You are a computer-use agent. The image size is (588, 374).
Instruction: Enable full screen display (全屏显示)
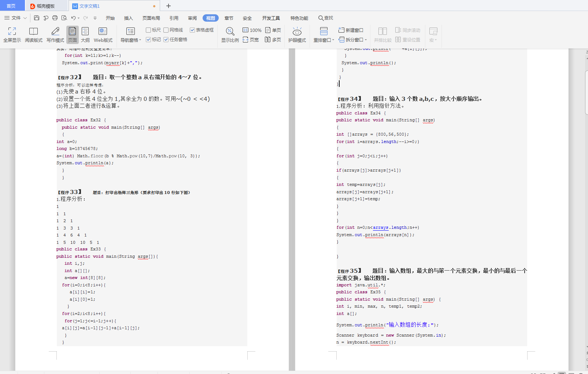(12, 35)
